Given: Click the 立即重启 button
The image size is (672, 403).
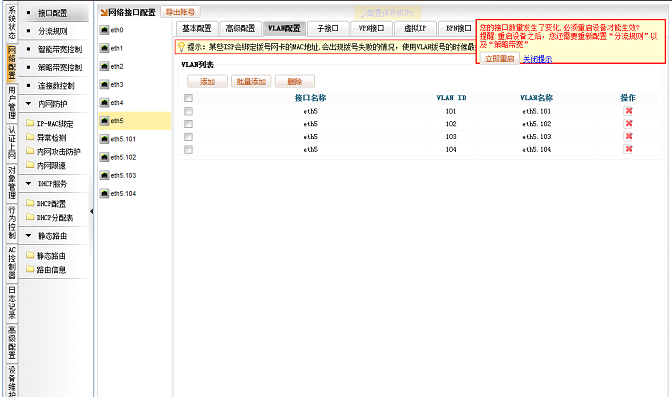Looking at the screenshot, I should [499, 59].
